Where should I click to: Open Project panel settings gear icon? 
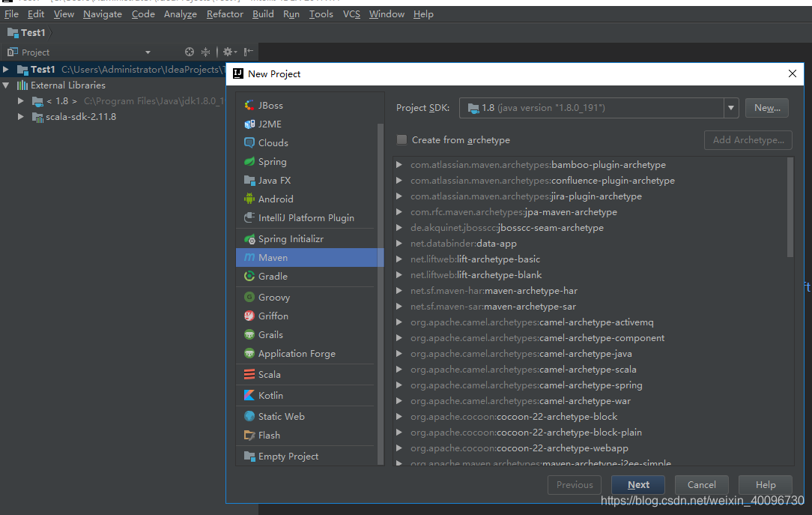click(229, 52)
